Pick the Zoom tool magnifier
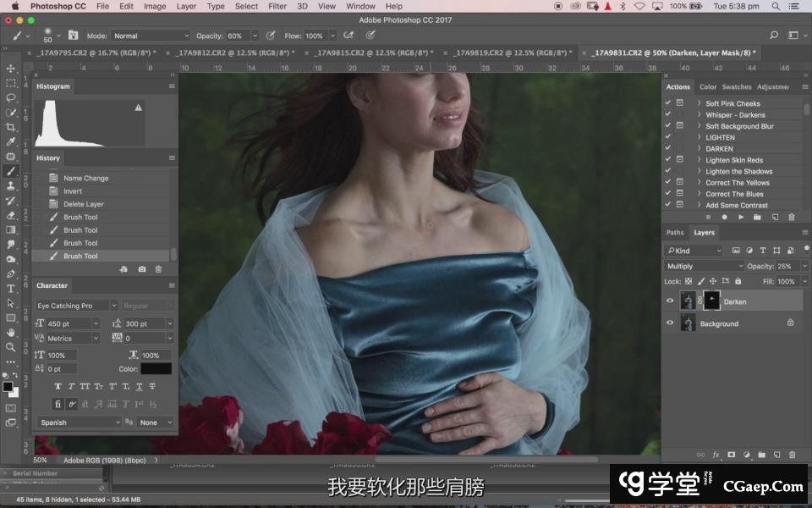The width and height of the screenshot is (812, 508). coord(11,347)
